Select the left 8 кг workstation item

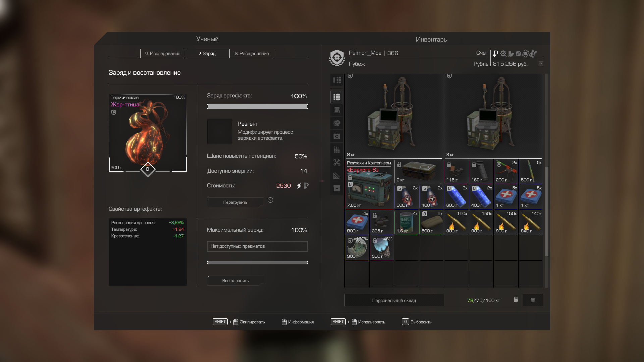[x=394, y=116]
